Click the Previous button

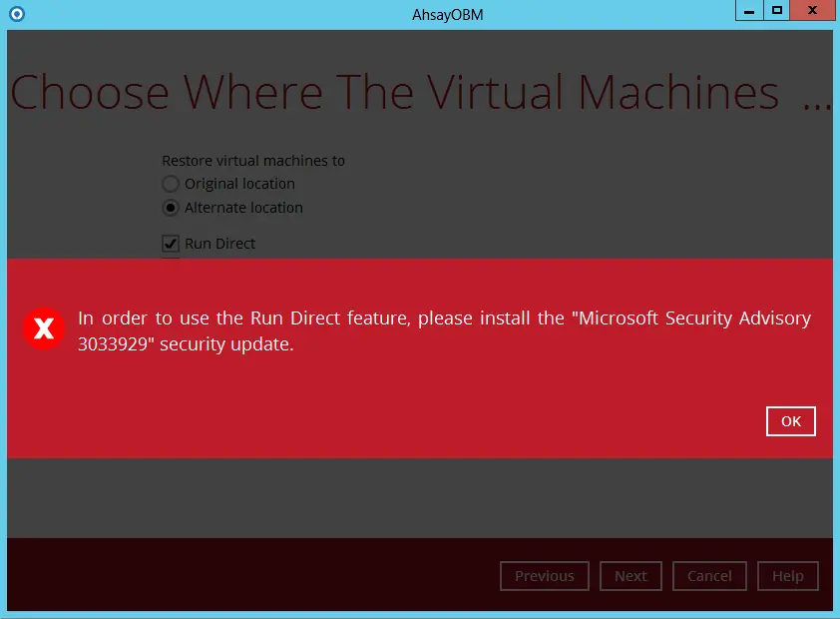click(x=544, y=576)
